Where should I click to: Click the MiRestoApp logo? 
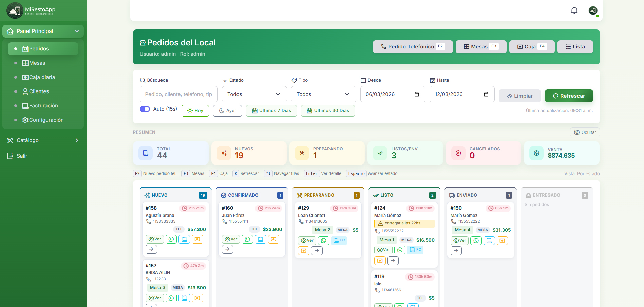(31, 11)
